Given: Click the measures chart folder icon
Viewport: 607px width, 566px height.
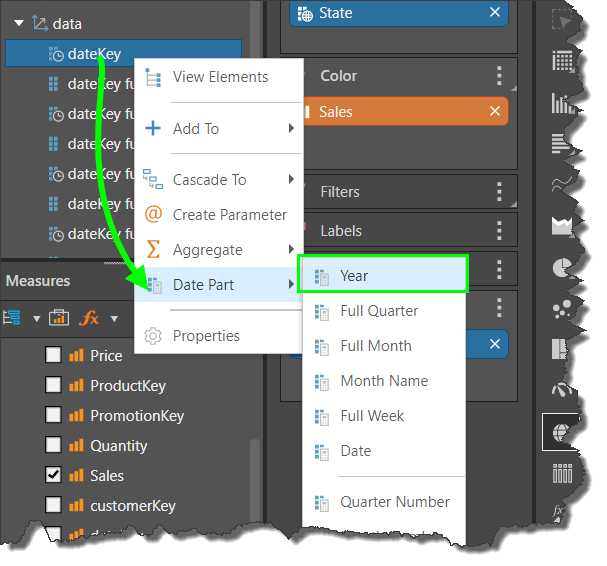Looking at the screenshot, I should (59, 318).
